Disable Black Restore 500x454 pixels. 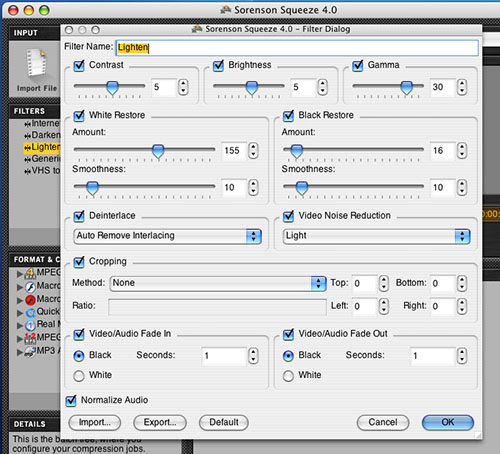point(288,116)
